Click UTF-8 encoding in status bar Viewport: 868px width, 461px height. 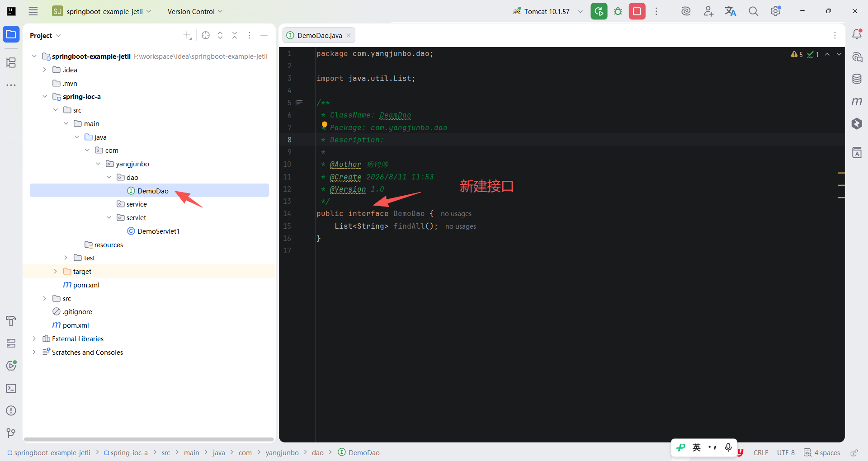click(x=786, y=453)
